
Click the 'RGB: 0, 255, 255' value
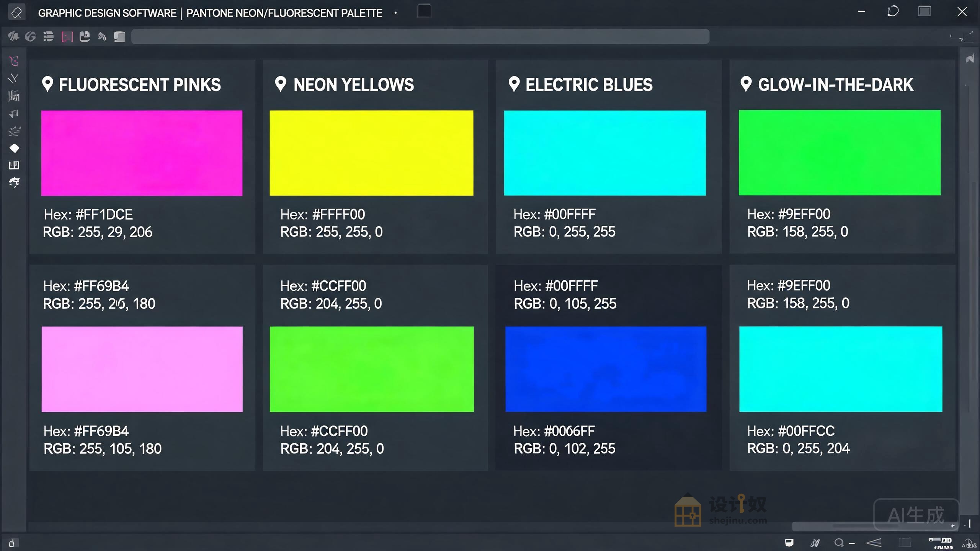click(565, 232)
